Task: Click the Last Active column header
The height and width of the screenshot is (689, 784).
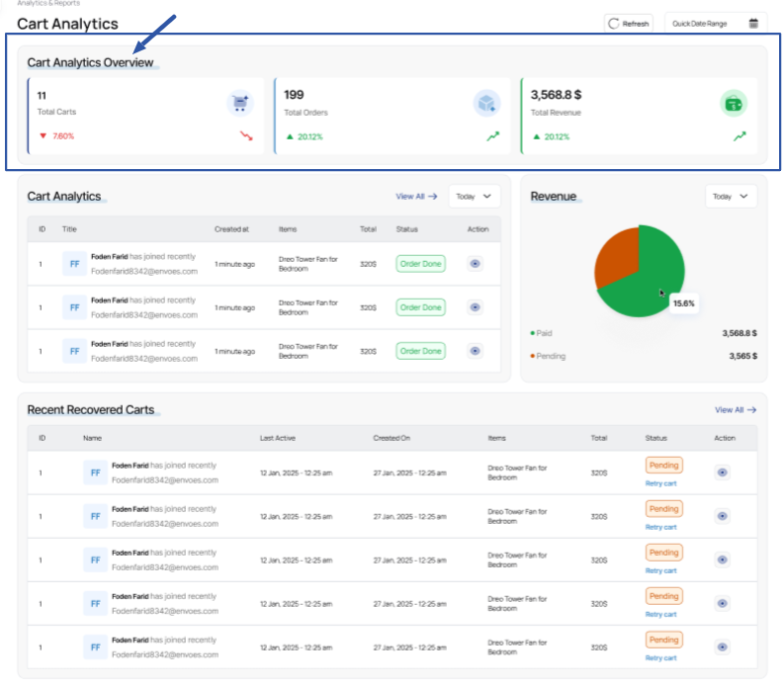Action: pyautogui.click(x=277, y=437)
